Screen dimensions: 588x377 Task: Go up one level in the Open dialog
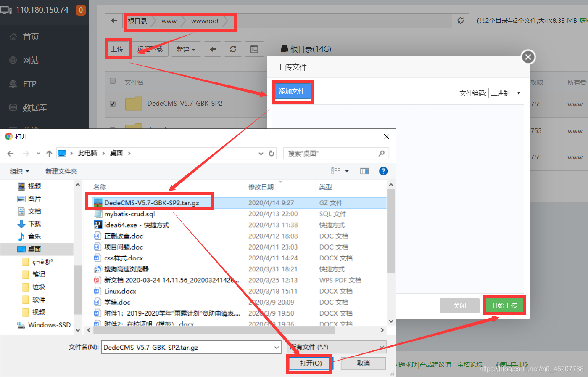coord(49,154)
